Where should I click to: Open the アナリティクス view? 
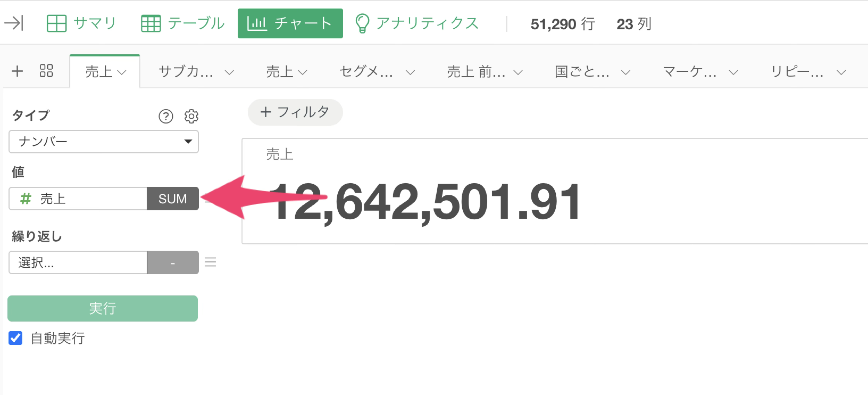pyautogui.click(x=417, y=23)
